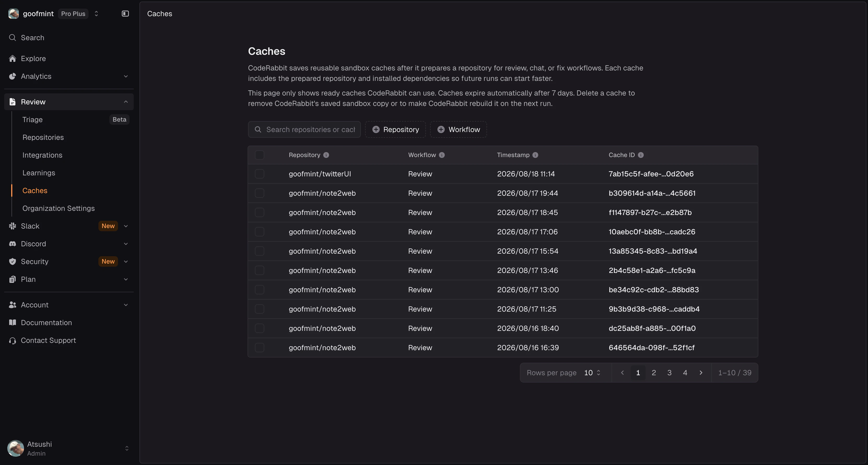Click the Security shield icon
This screenshot has height=465, width=868.
coord(13,262)
